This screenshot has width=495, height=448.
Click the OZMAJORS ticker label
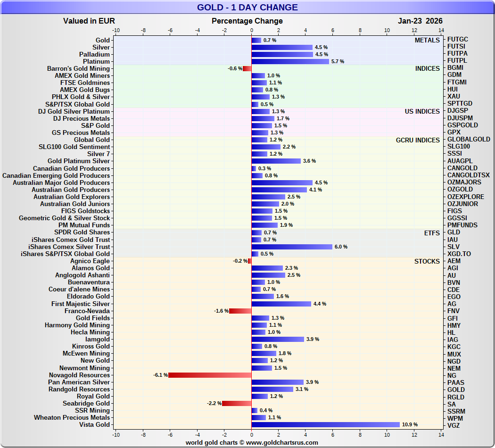(464, 183)
